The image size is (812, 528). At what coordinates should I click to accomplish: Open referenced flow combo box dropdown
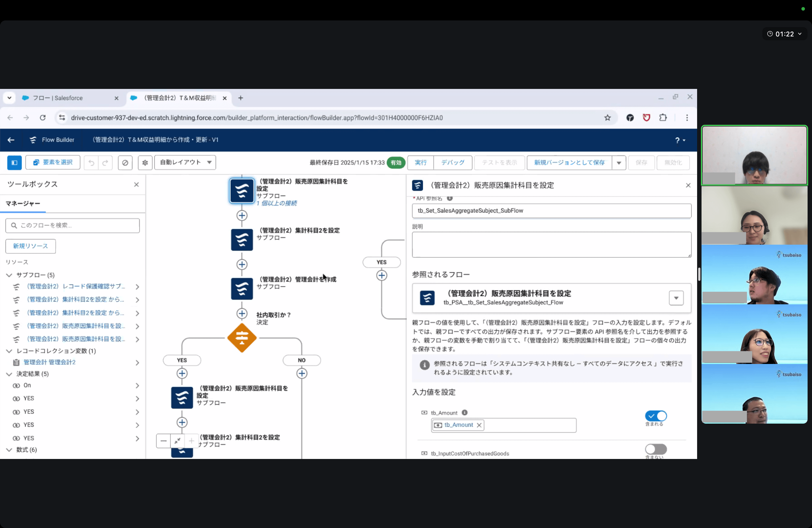tap(676, 298)
